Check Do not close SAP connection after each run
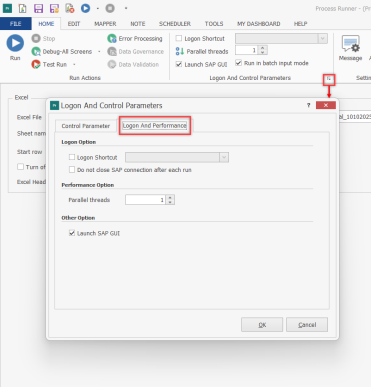Viewport: 371px width, 387px height. click(x=72, y=170)
